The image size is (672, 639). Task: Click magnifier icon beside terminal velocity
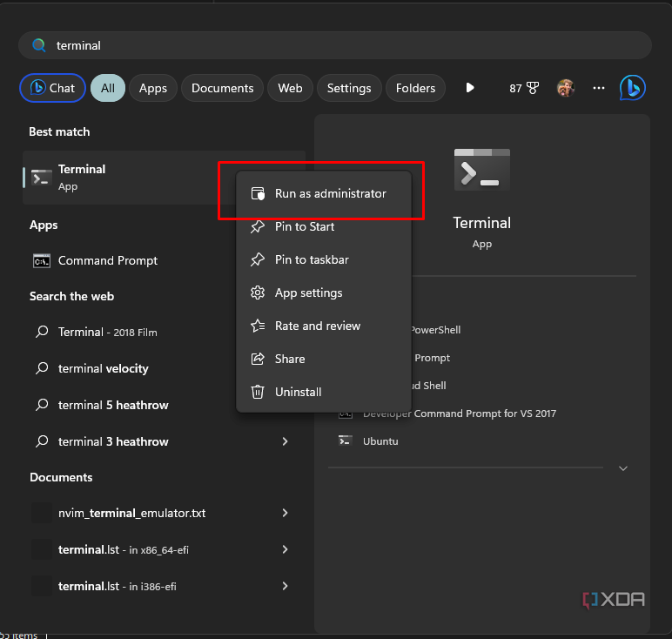pyautogui.click(x=42, y=368)
